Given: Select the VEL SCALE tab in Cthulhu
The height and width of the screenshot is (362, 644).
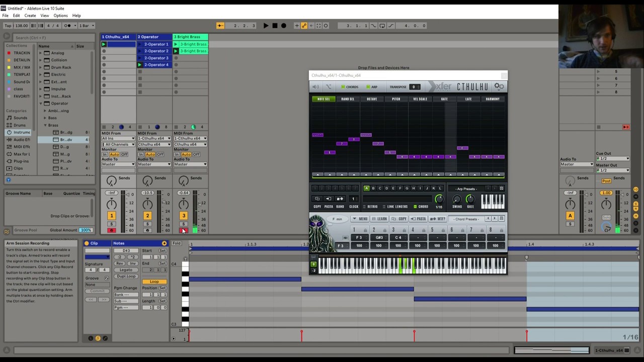Looking at the screenshot, I should tap(420, 99).
